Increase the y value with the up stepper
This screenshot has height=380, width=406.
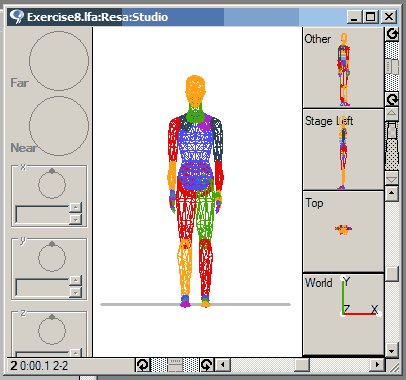coord(75,280)
